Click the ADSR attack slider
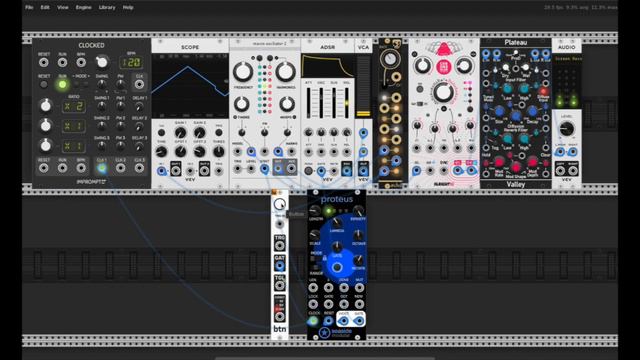This screenshot has height=360, width=640. pyautogui.click(x=309, y=103)
